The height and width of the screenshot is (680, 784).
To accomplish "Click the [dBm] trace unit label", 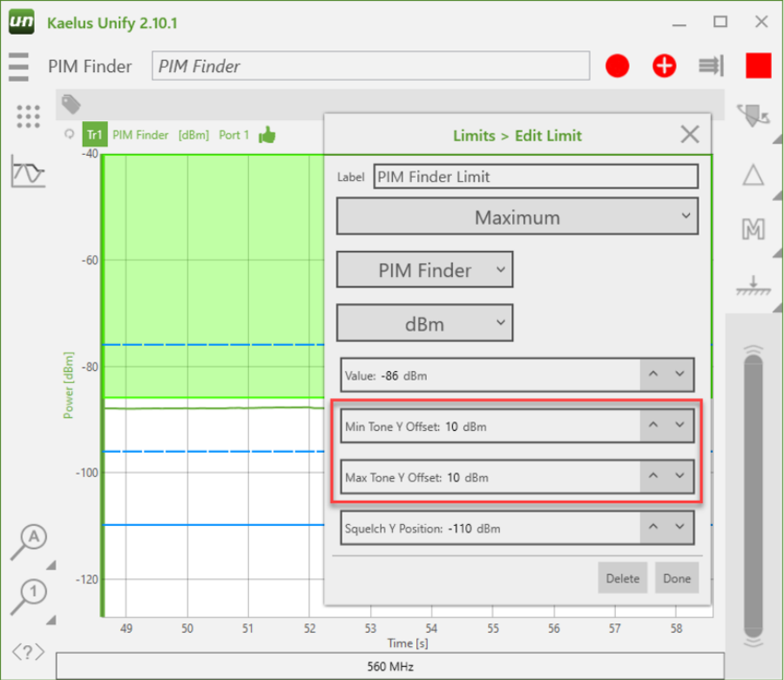I will coord(193,135).
